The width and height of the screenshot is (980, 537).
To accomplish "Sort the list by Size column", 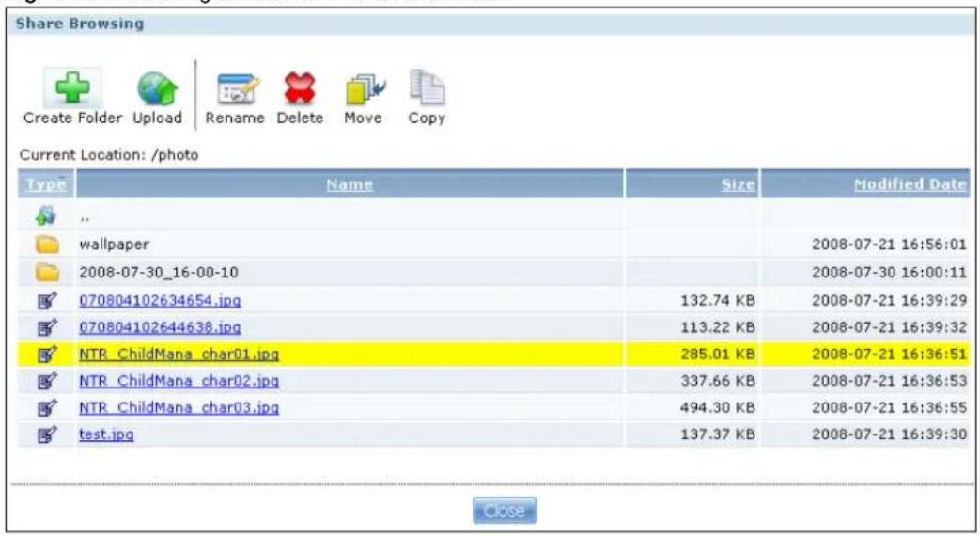I will point(739,184).
